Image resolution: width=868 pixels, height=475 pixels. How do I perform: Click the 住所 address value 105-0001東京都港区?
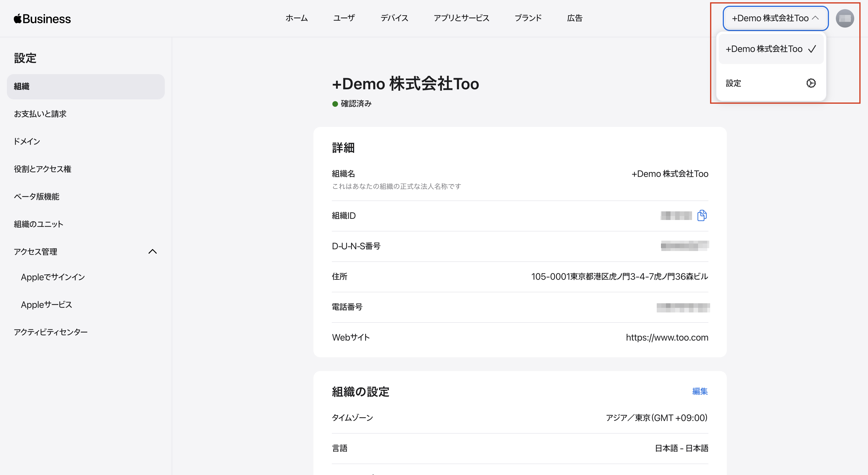(620, 277)
